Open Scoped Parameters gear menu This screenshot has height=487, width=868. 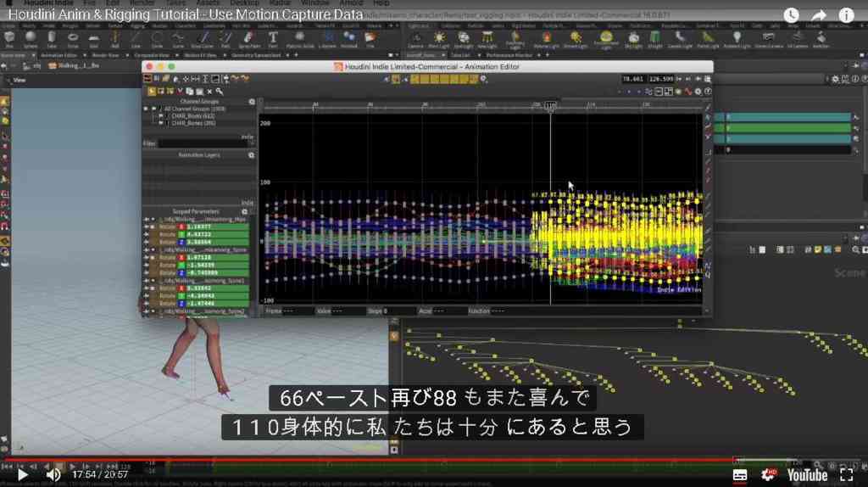click(x=245, y=211)
